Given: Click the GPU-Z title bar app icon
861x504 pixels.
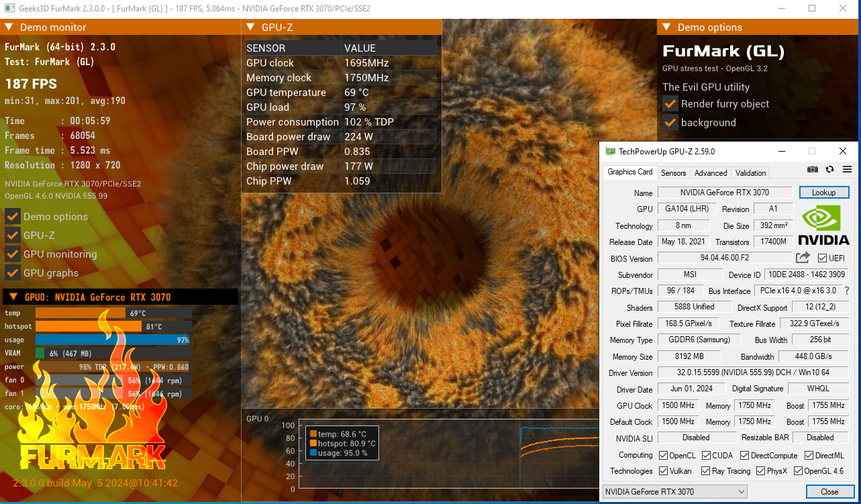Looking at the screenshot, I should 610,152.
